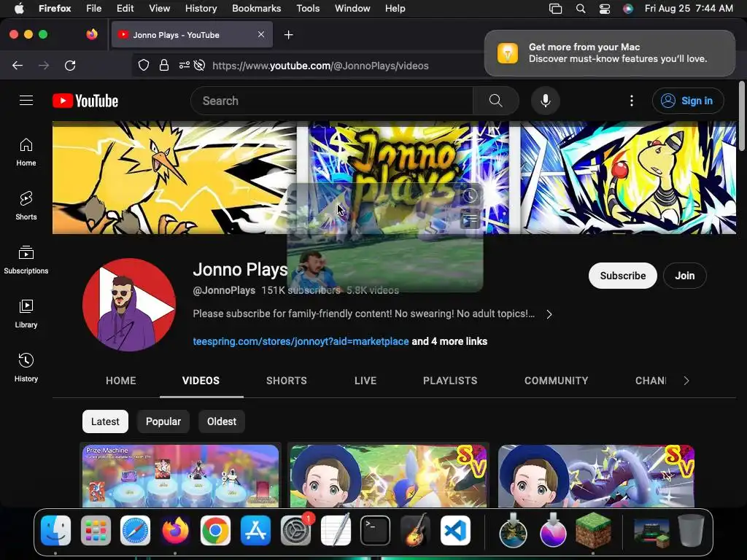Open Library in the sidebar
Screen dimensions: 747x560
pos(26,314)
